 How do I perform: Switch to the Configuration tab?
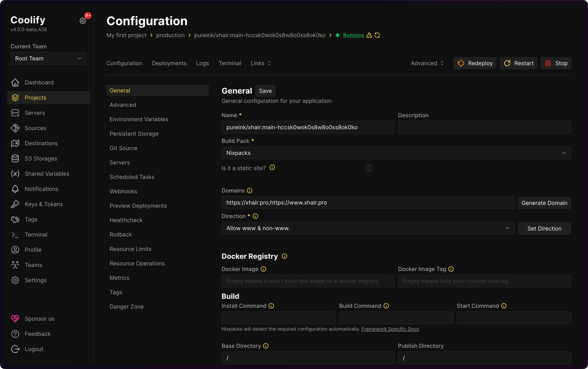[124, 63]
